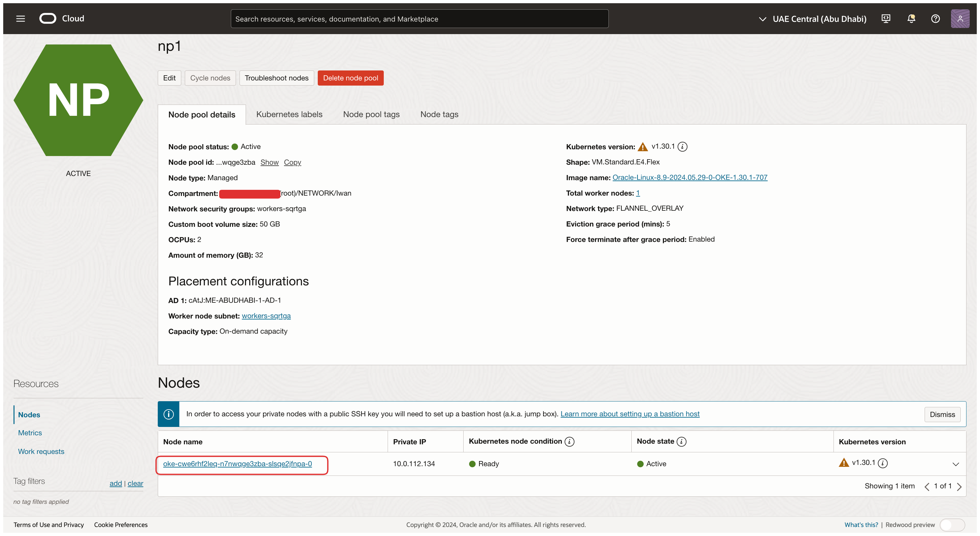This screenshot has width=980, height=536.
Task: Click info icon next to Kubernetes version v1.30.1 in details
Action: [683, 147]
